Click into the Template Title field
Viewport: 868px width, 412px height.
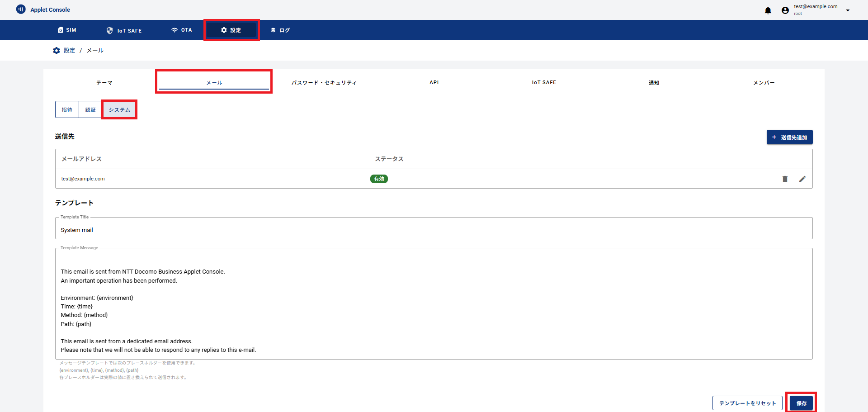pyautogui.click(x=433, y=230)
